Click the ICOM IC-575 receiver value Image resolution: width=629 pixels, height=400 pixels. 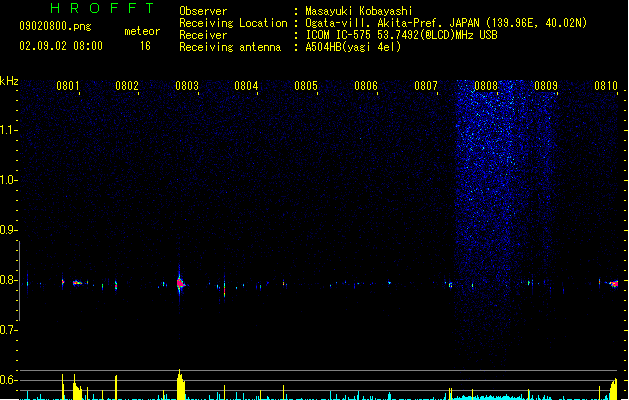pos(402,35)
